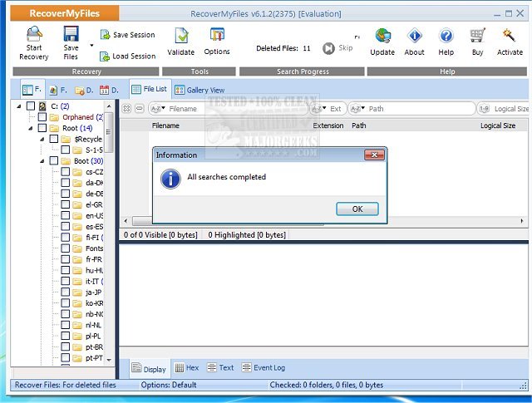The width and height of the screenshot is (532, 403).
Task: Sort by the Logical Size column header
Action: [498, 125]
